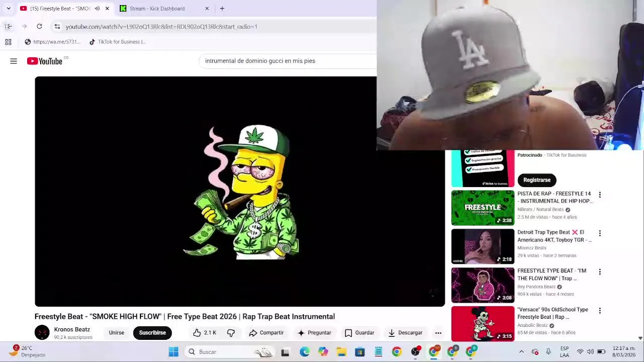
Task: Open Kronos Beatz channel avatar
Action: coord(42,333)
